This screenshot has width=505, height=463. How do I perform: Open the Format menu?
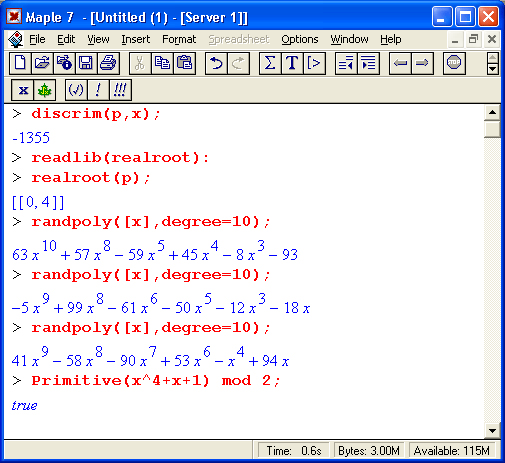(179, 39)
